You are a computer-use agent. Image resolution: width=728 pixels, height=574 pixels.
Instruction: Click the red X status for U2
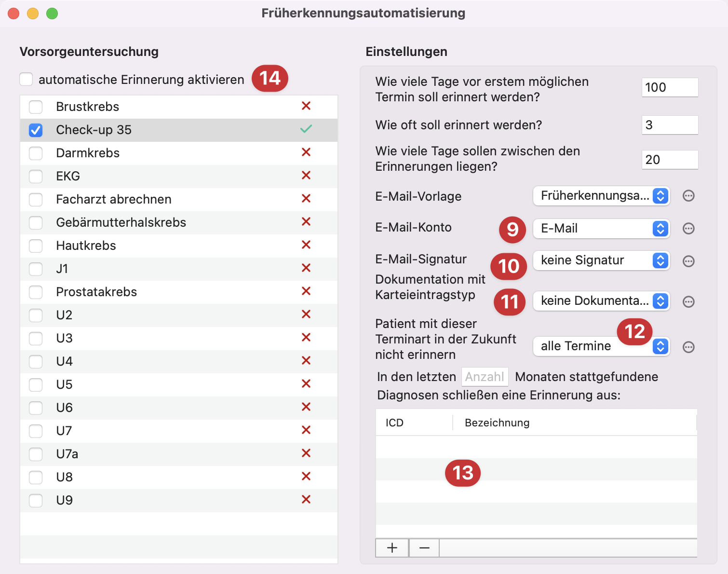306,314
